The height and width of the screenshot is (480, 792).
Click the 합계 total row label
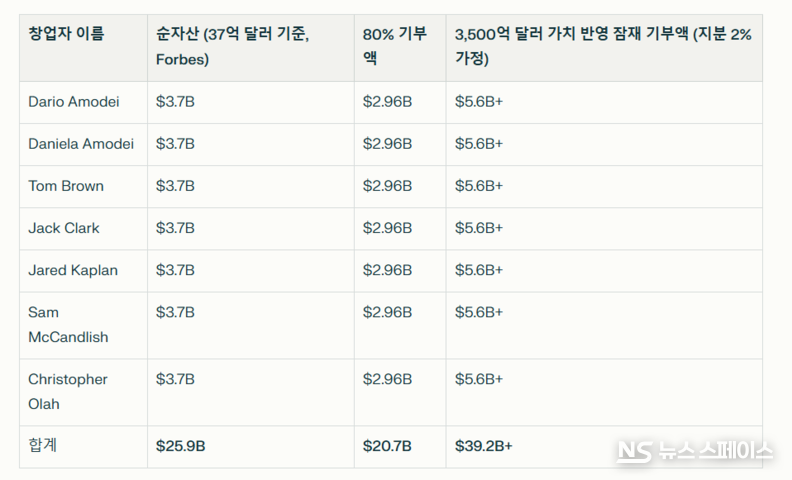click(x=43, y=446)
